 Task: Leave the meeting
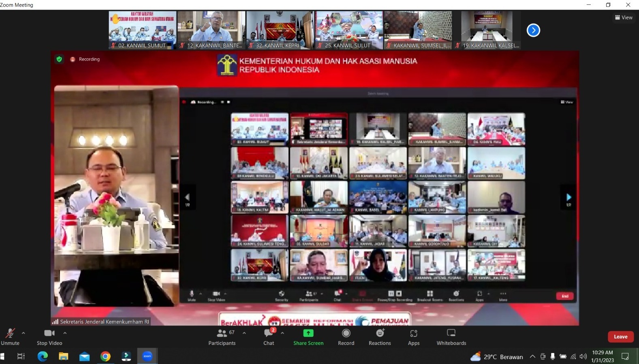coord(620,336)
